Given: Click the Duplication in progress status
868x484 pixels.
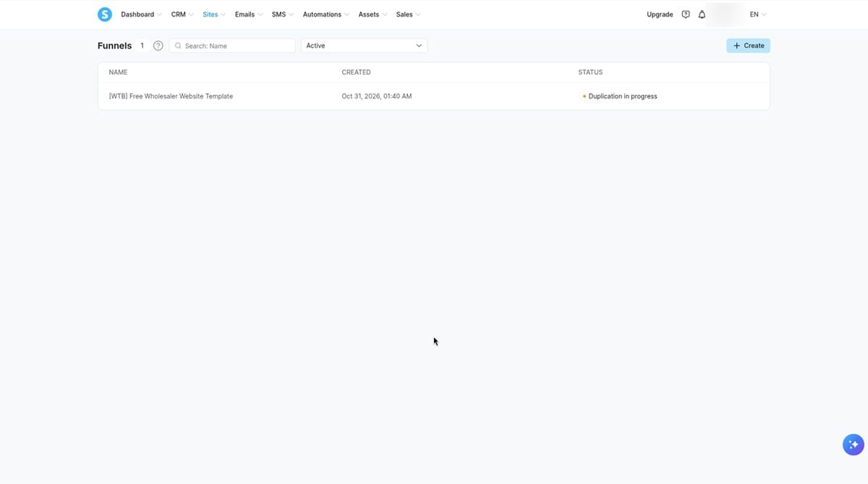Looking at the screenshot, I should [620, 96].
